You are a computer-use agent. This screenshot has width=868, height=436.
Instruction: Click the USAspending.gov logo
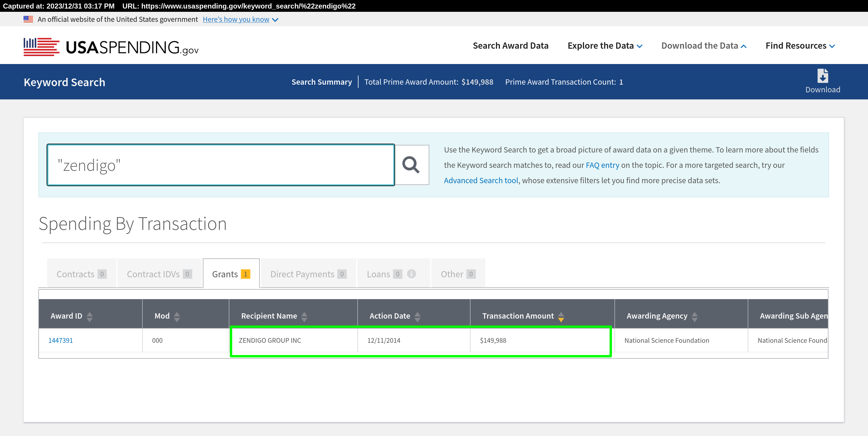click(111, 47)
